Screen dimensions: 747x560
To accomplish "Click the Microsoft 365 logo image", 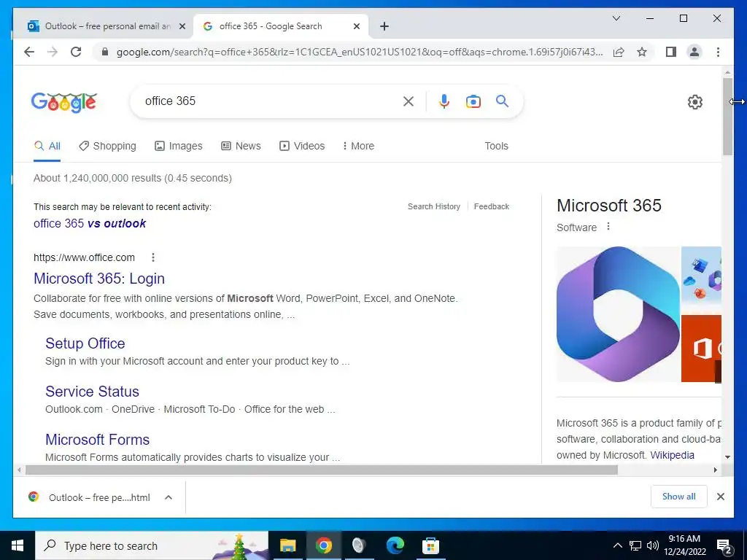I will 618,314.
